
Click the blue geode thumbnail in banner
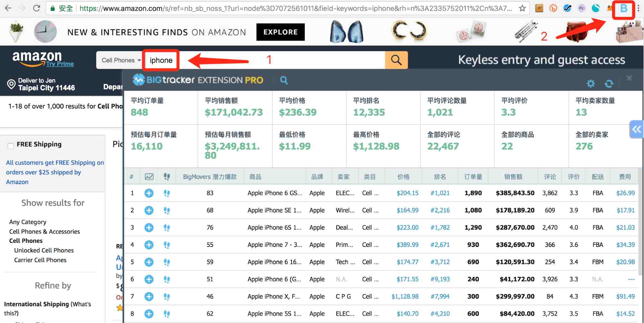coord(347,32)
